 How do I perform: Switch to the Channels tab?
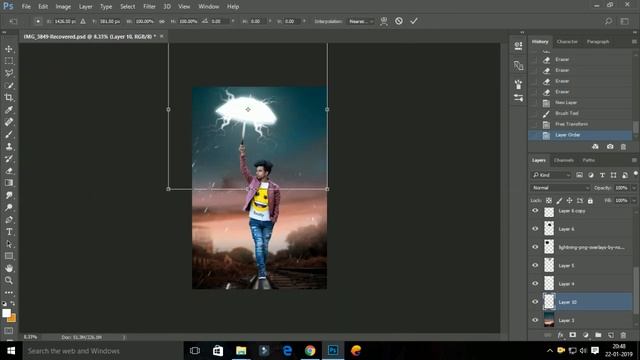tap(563, 160)
